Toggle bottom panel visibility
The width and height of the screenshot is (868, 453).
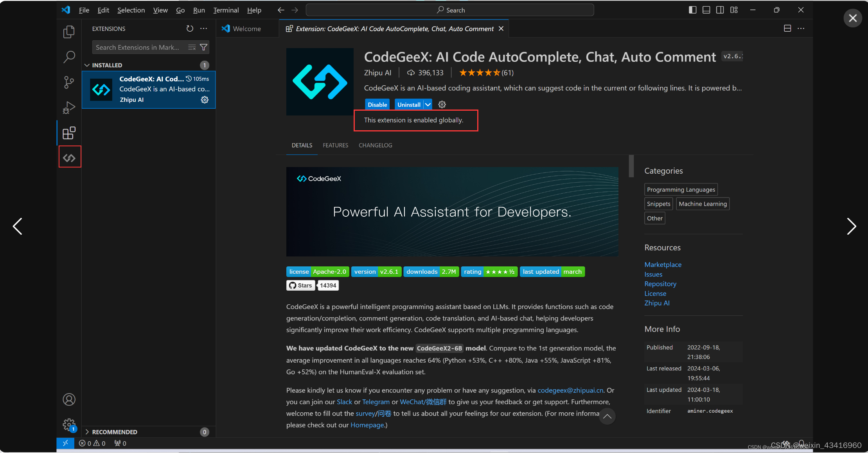[706, 10]
